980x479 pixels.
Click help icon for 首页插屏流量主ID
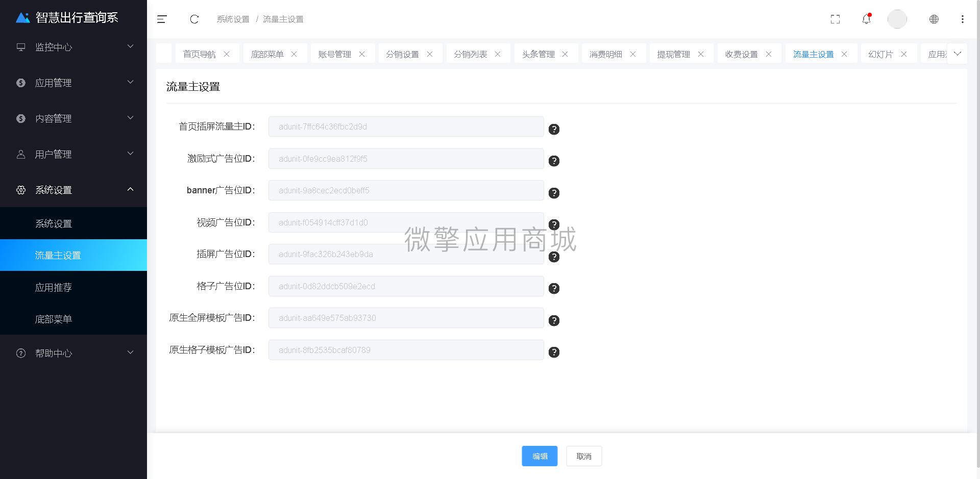(x=554, y=129)
